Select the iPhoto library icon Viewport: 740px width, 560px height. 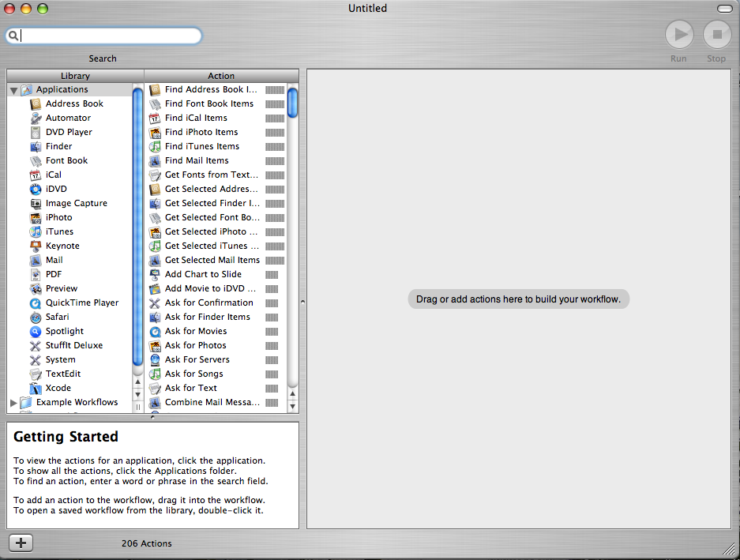[x=36, y=218]
